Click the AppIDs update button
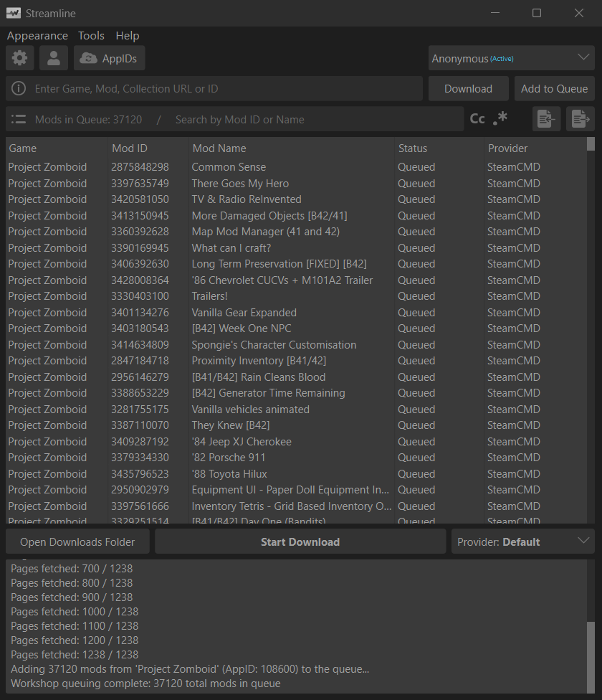The width and height of the screenshot is (602, 700). click(x=109, y=58)
